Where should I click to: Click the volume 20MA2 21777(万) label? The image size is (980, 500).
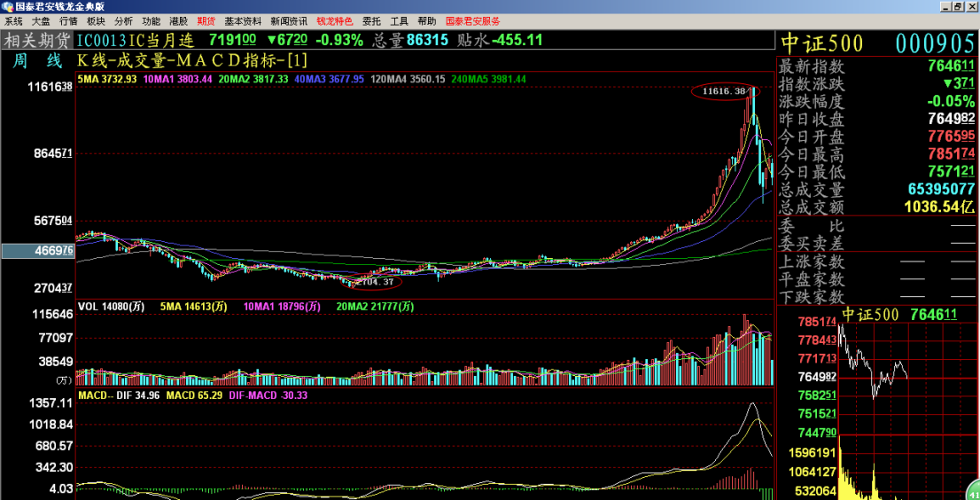[x=376, y=306]
